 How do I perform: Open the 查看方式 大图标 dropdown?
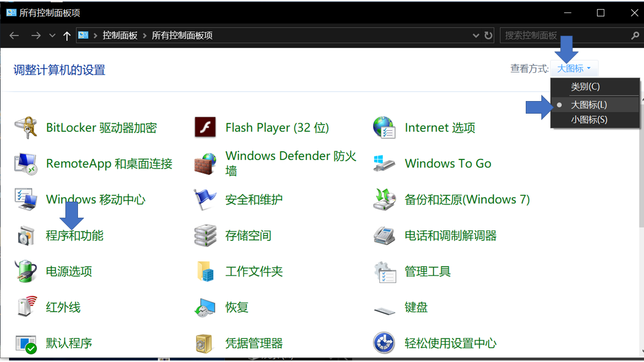pos(574,68)
